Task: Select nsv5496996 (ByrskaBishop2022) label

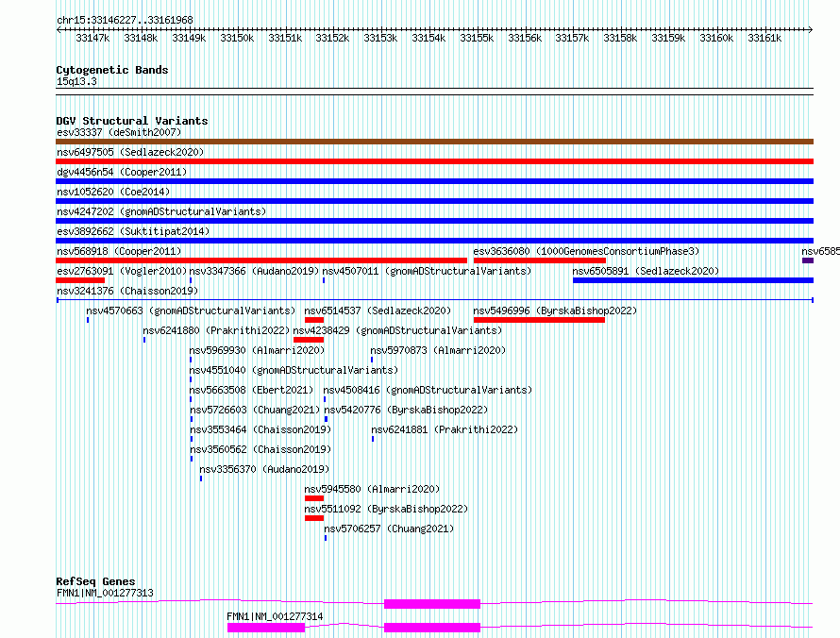Action: tap(555, 311)
